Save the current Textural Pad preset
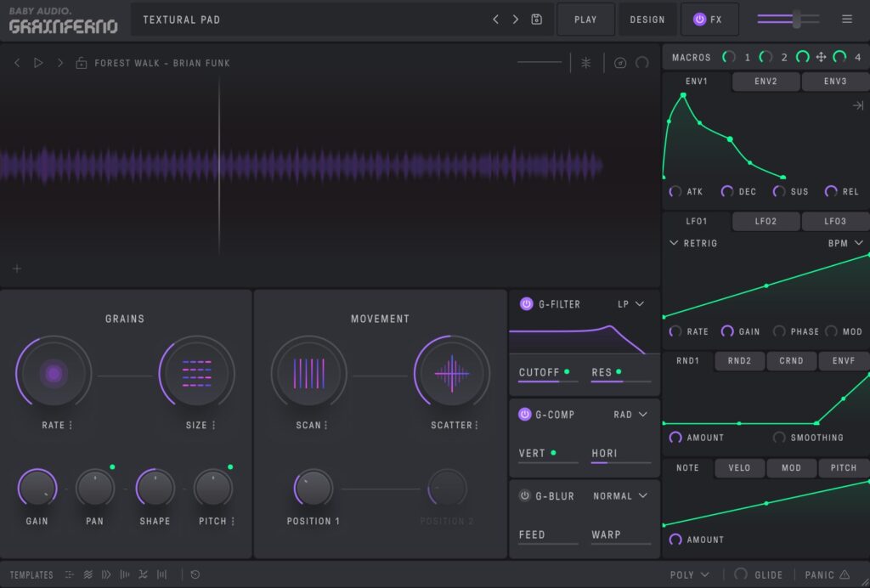 (536, 20)
